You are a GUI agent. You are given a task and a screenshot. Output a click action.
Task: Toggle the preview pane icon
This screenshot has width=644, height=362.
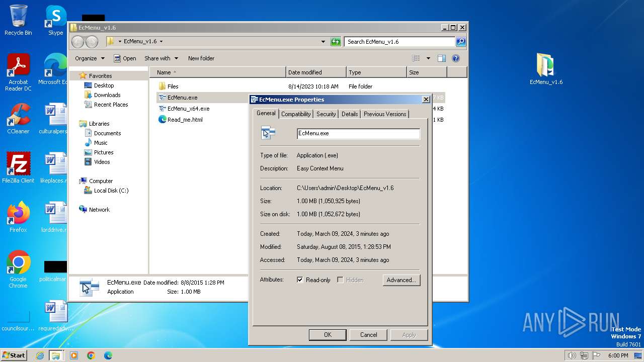click(x=441, y=58)
